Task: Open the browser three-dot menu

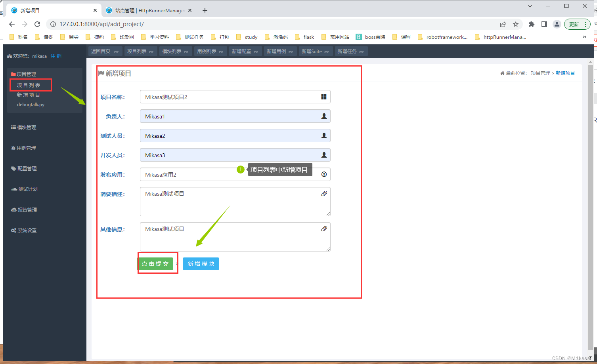Action: pyautogui.click(x=586, y=24)
